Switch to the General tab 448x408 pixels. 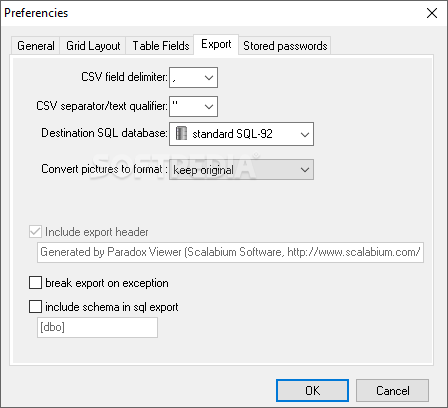pyautogui.click(x=36, y=46)
